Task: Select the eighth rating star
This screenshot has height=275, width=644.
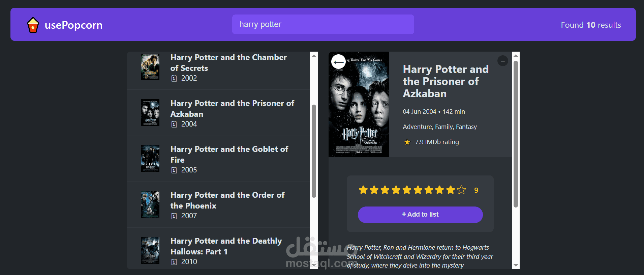Action: [x=439, y=190]
